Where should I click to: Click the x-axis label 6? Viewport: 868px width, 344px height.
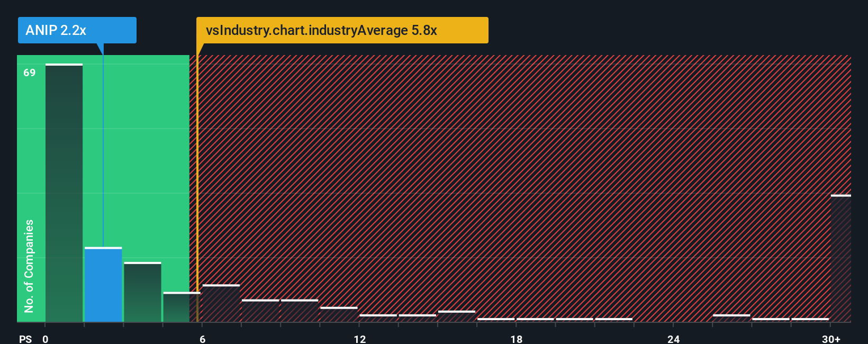point(203,339)
